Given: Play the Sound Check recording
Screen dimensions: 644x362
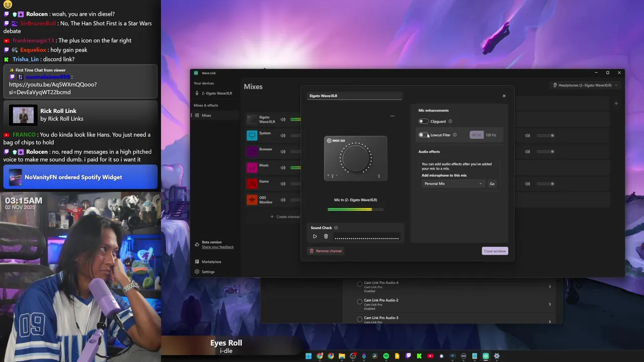Looking at the screenshot, I should 315,236.
